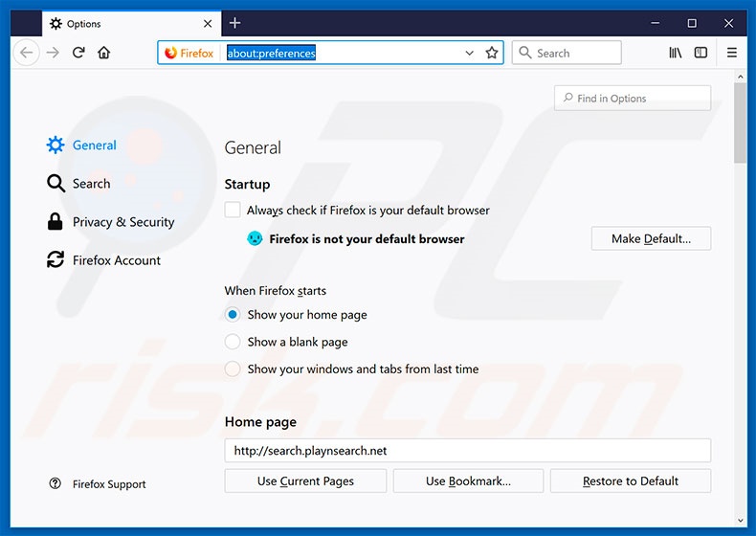The image size is (756, 536).
Task: Click the Options tab gear icon
Action: pyautogui.click(x=56, y=24)
